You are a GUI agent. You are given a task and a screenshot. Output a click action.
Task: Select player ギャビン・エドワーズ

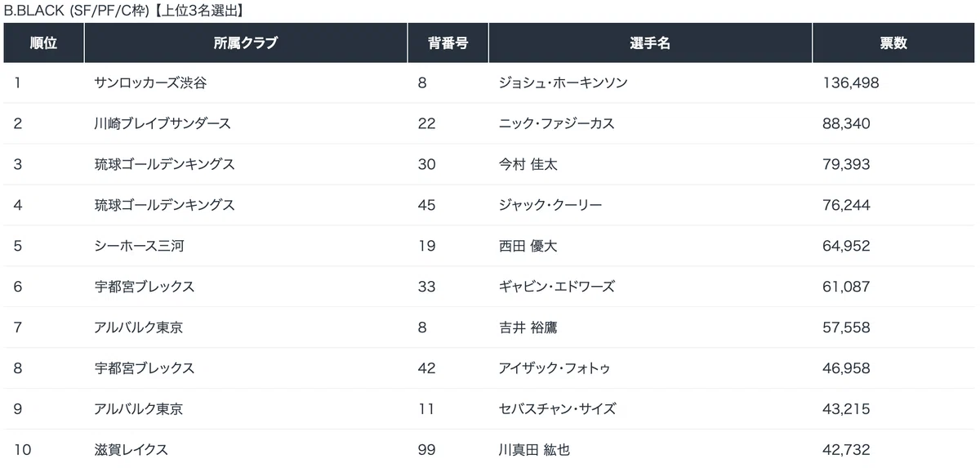click(x=556, y=287)
